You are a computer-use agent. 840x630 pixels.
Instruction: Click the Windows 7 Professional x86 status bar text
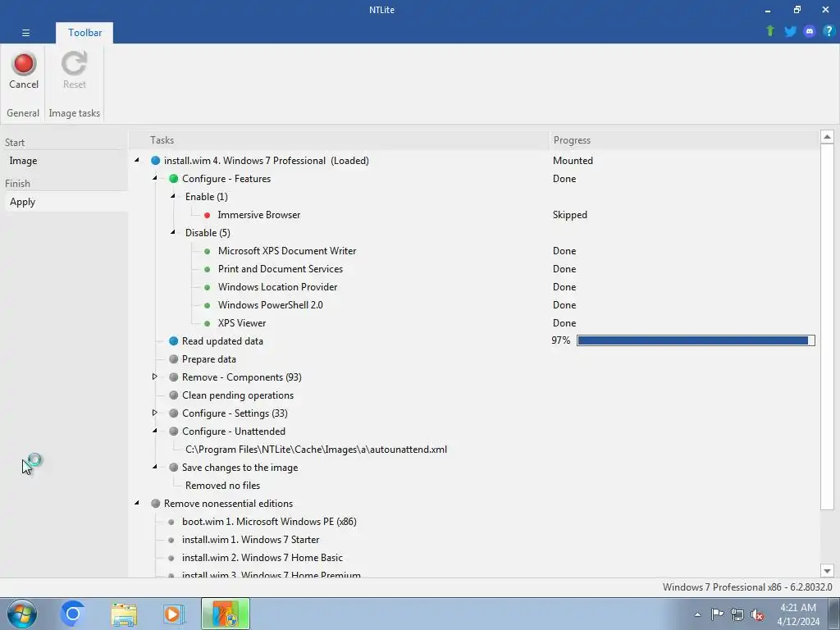coord(747,587)
